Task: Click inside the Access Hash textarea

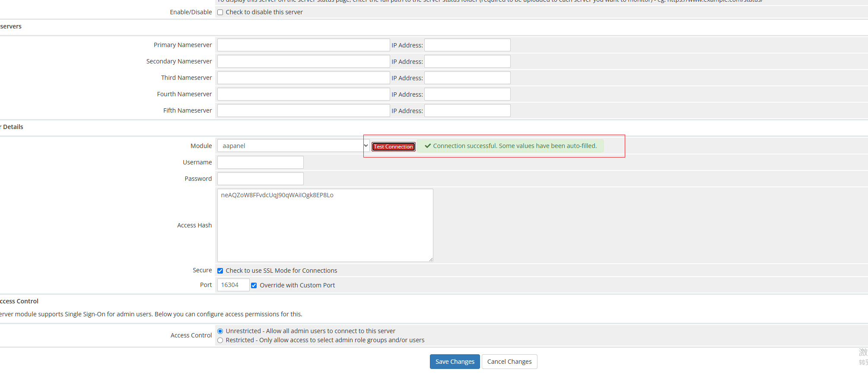Action: click(325, 225)
